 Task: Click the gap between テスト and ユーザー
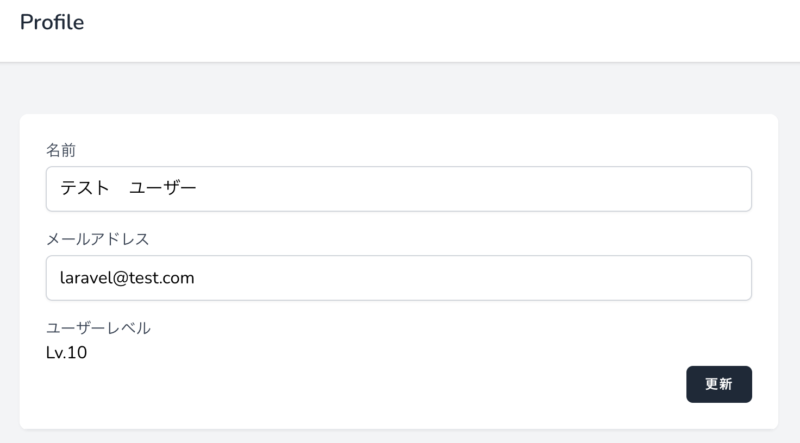(x=119, y=188)
